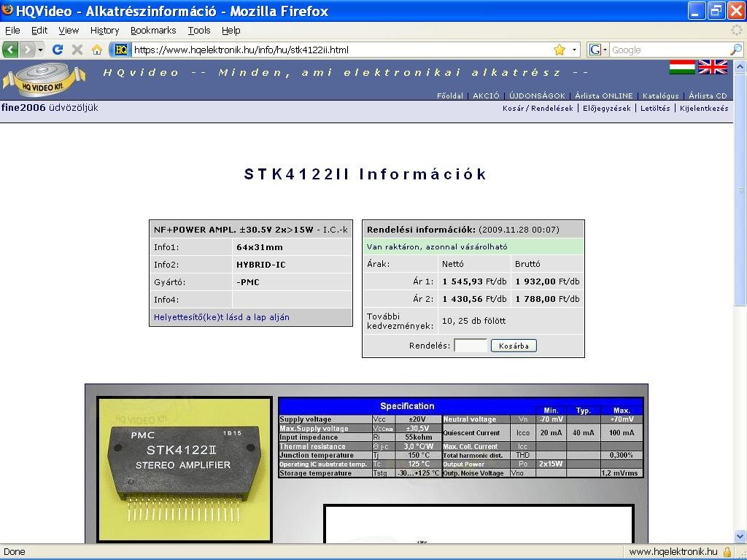
Task: Click the www.hqelektronik.hu status bar text
Action: pos(673,552)
